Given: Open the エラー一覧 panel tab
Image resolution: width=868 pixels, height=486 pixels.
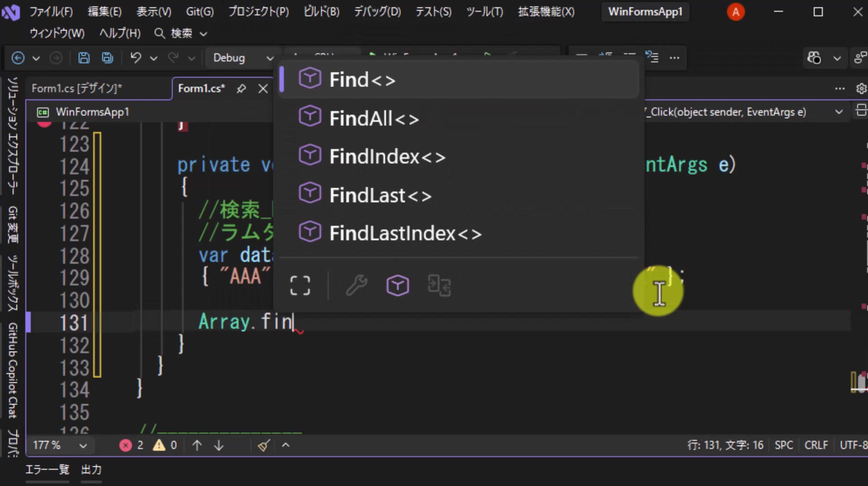Looking at the screenshot, I should tap(47, 470).
